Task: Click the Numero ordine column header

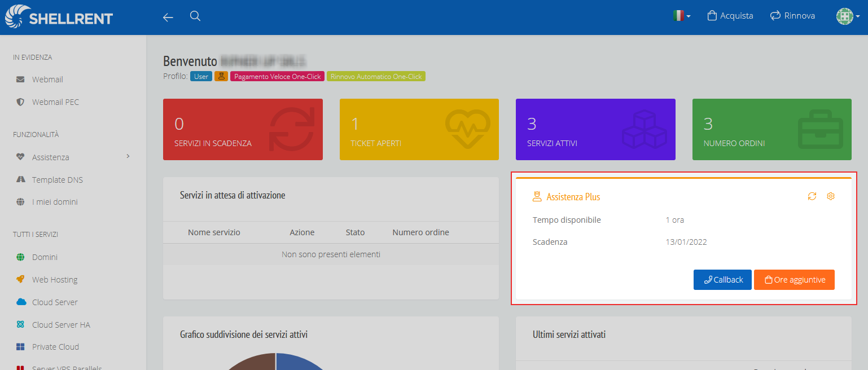Action: pos(421,232)
